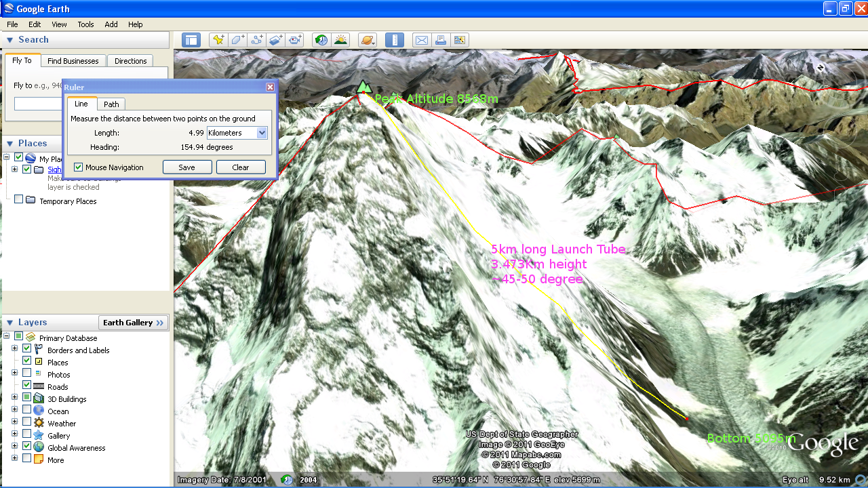The height and width of the screenshot is (488, 868).
Task: Click the historical imagery clock in status bar
Action: click(x=288, y=479)
